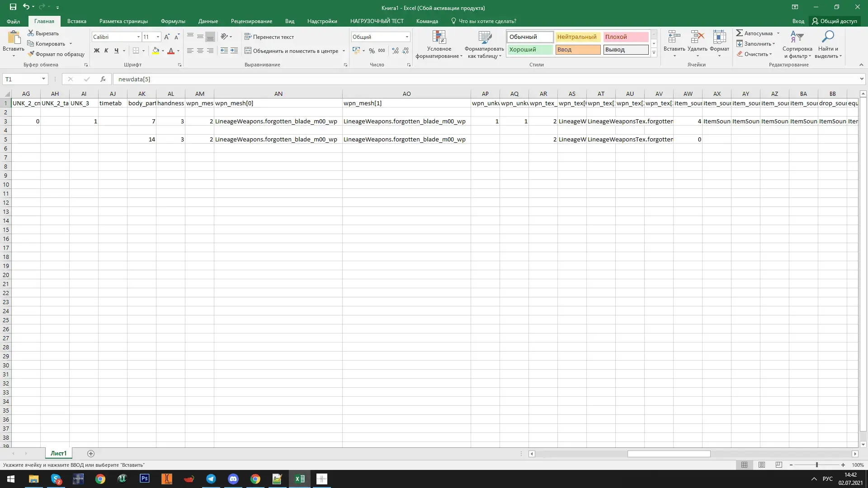Image resolution: width=868 pixels, height=488 pixels.
Task: Click the text orientation icon
Action: click(224, 37)
